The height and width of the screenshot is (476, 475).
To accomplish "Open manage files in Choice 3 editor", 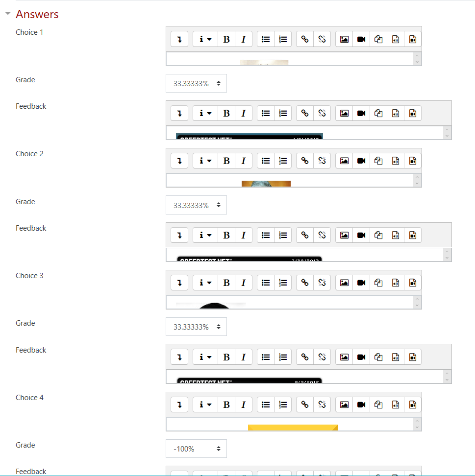I will 378,283.
